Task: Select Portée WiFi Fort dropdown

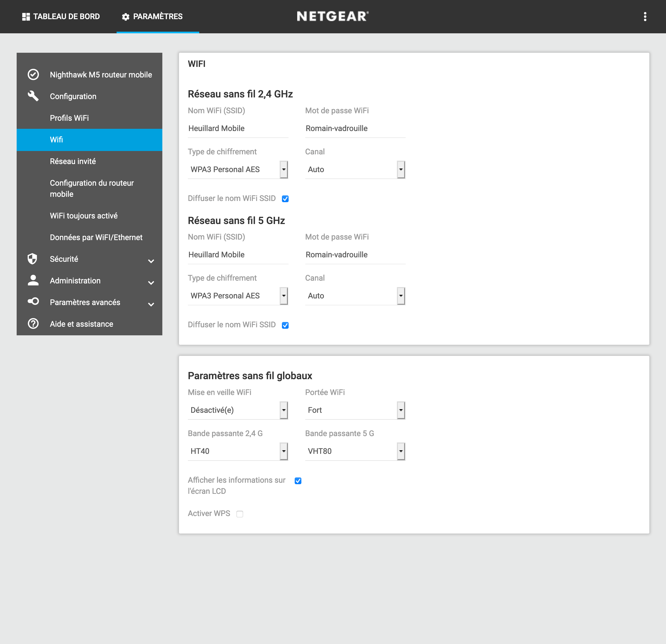Action: (354, 410)
